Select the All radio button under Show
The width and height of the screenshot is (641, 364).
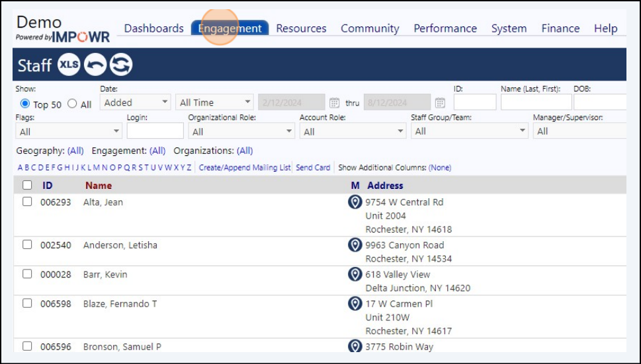(x=72, y=104)
